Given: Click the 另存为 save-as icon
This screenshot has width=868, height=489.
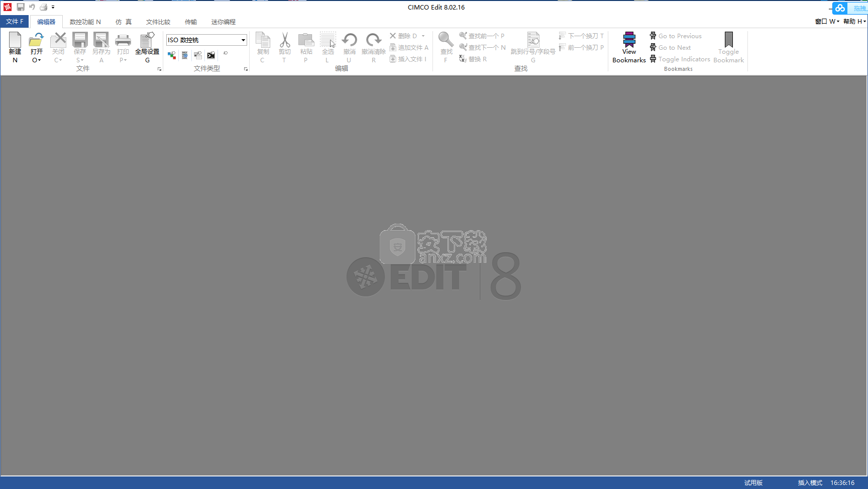Looking at the screenshot, I should (x=101, y=40).
